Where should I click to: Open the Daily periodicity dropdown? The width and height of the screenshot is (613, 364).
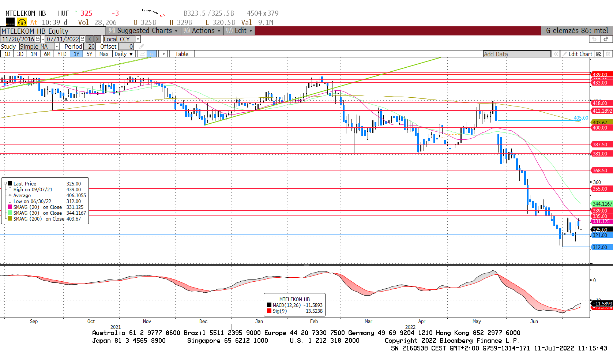pyautogui.click(x=124, y=54)
